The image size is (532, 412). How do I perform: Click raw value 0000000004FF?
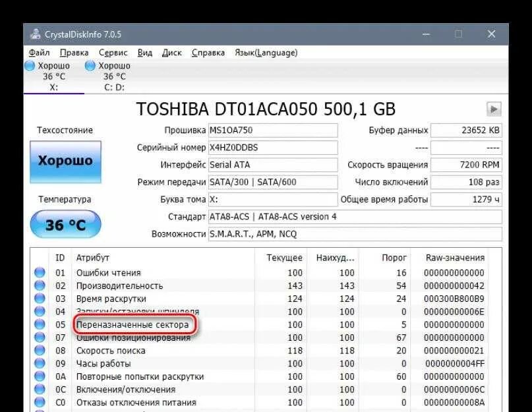pyautogui.click(x=455, y=363)
